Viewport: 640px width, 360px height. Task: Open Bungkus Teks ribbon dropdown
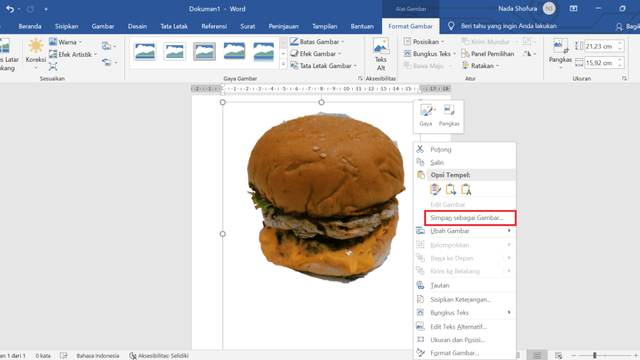click(x=430, y=53)
